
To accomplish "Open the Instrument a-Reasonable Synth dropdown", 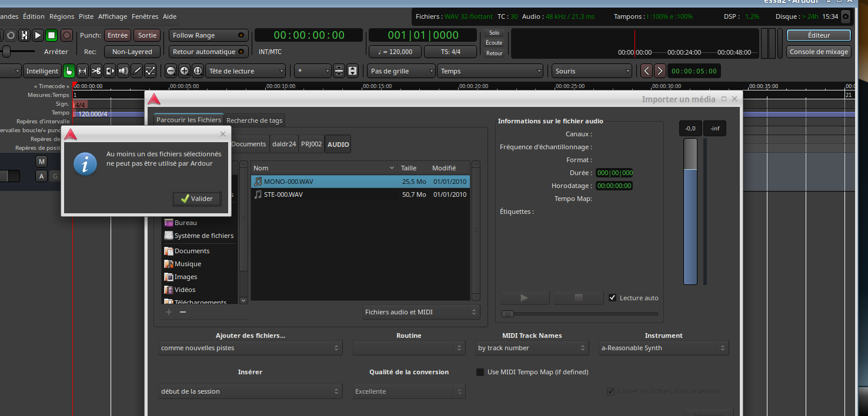I will click(663, 348).
